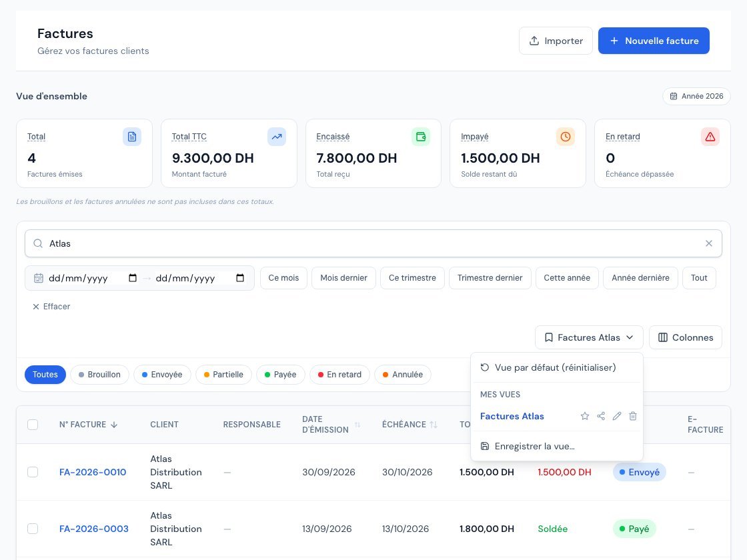The image size is (747, 560).
Task: Focus the search field containing Atlas
Action: point(373,243)
